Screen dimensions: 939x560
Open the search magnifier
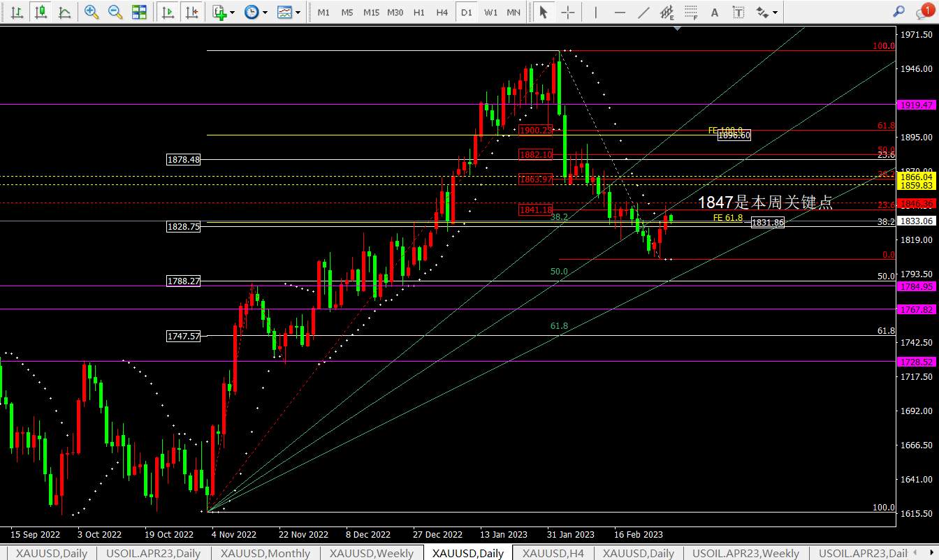tap(899, 12)
